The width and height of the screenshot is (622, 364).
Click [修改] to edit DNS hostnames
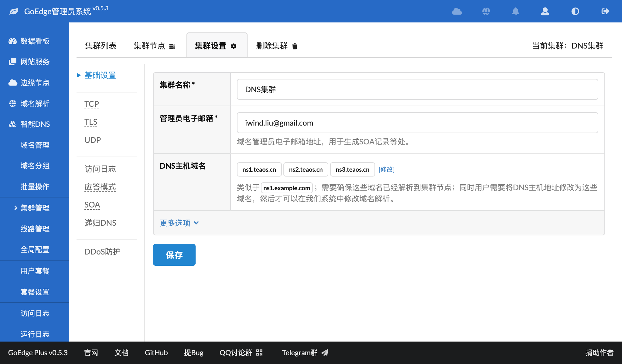click(x=387, y=170)
